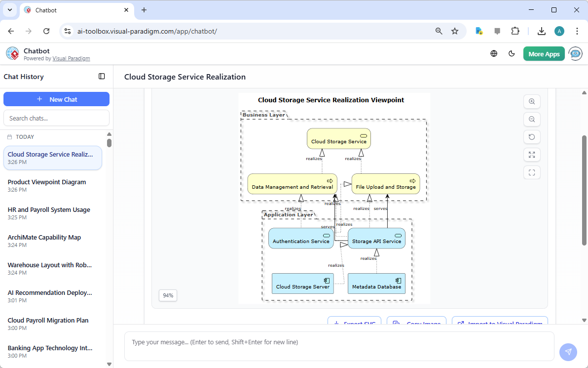Open the language globe selector
The image size is (588, 368).
(494, 53)
